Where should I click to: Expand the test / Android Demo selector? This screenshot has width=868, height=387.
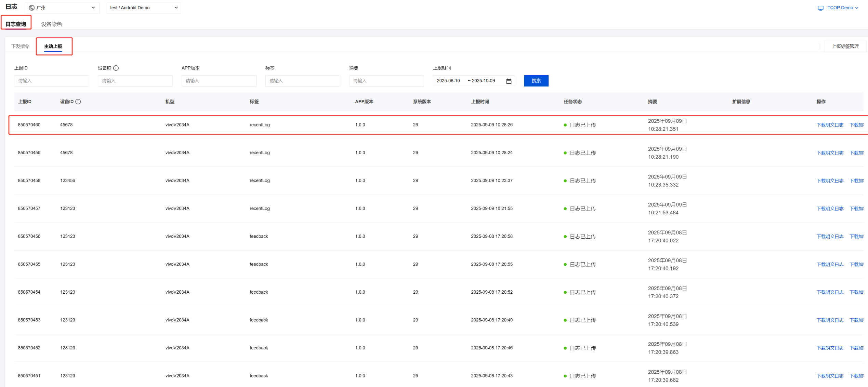pos(143,8)
